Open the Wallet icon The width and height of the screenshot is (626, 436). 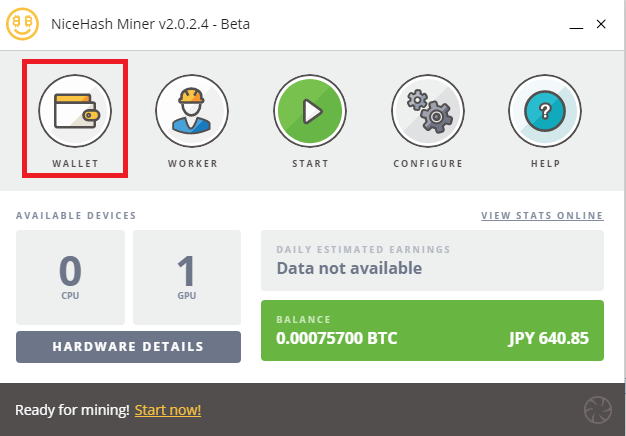pyautogui.click(x=75, y=111)
